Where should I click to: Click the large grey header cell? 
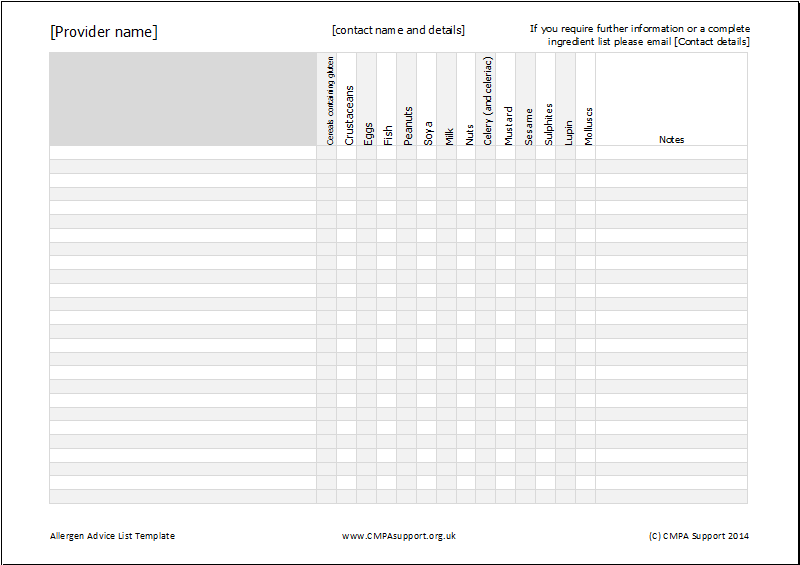pos(183,99)
